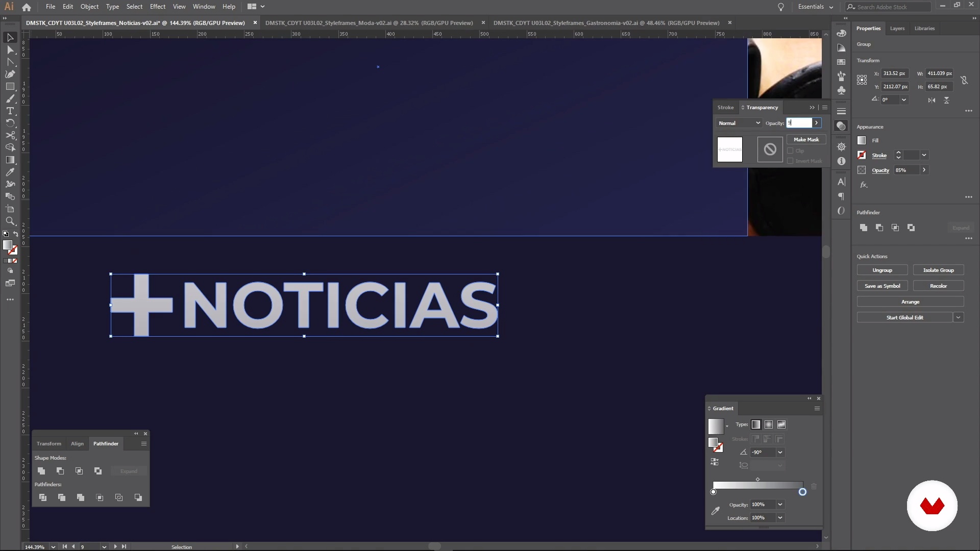Select the Pen tool
The height and width of the screenshot is (551, 980).
point(10,74)
